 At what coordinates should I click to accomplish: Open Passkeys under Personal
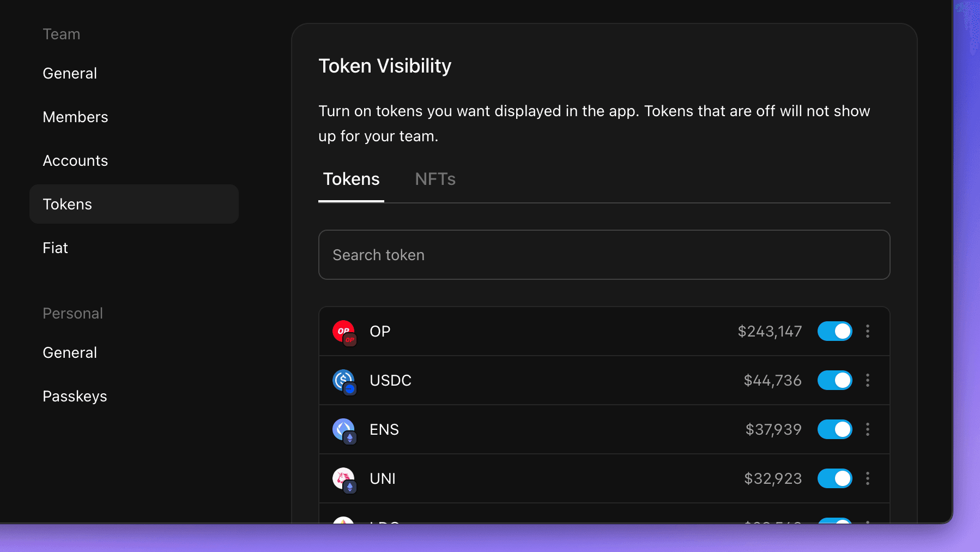pyautogui.click(x=75, y=396)
